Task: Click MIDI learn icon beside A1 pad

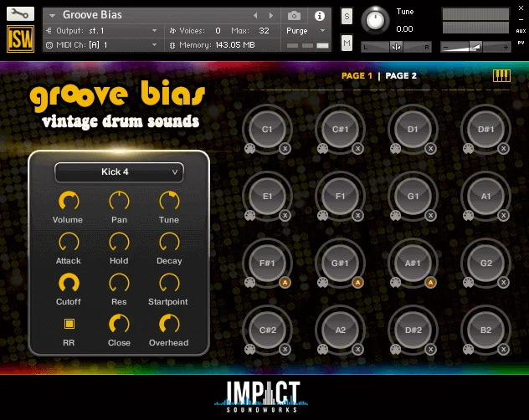Action: click(x=468, y=216)
